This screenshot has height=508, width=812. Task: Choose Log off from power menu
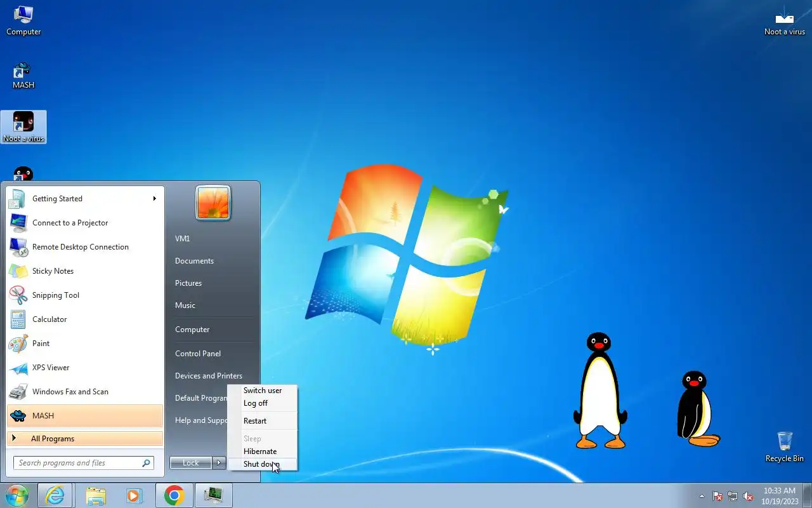tap(262, 403)
